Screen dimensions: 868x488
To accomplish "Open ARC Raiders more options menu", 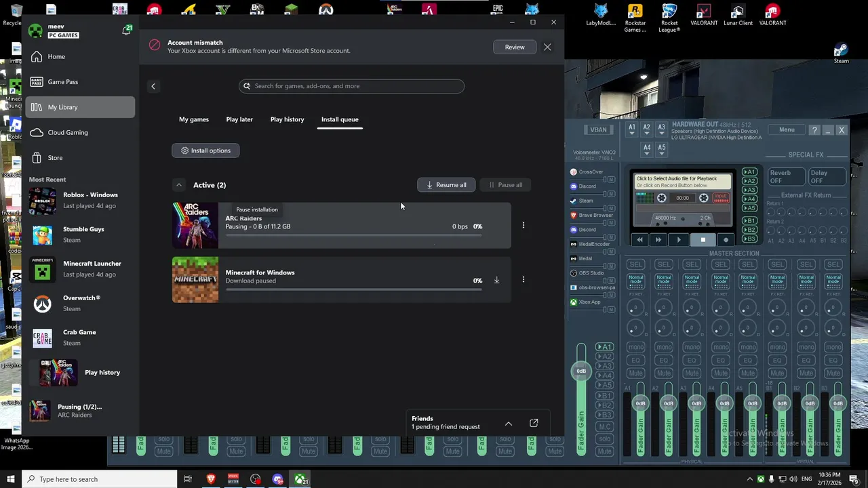I will 523,225.
